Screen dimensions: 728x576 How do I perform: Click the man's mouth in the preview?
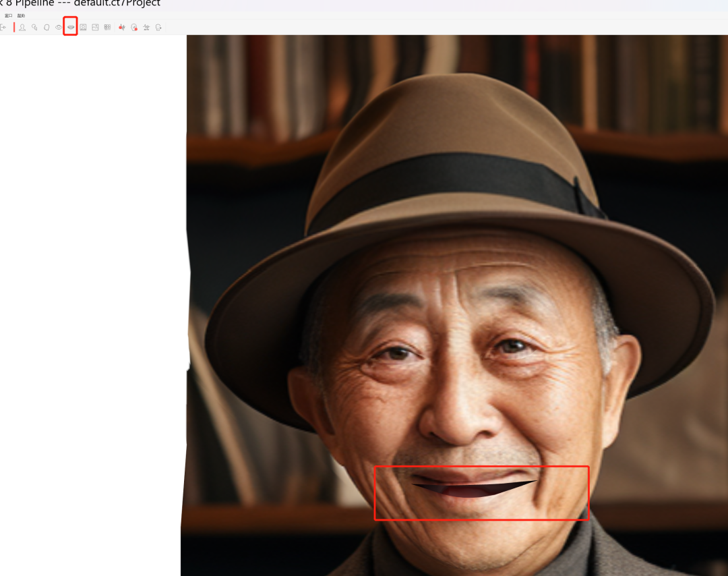[474, 486]
